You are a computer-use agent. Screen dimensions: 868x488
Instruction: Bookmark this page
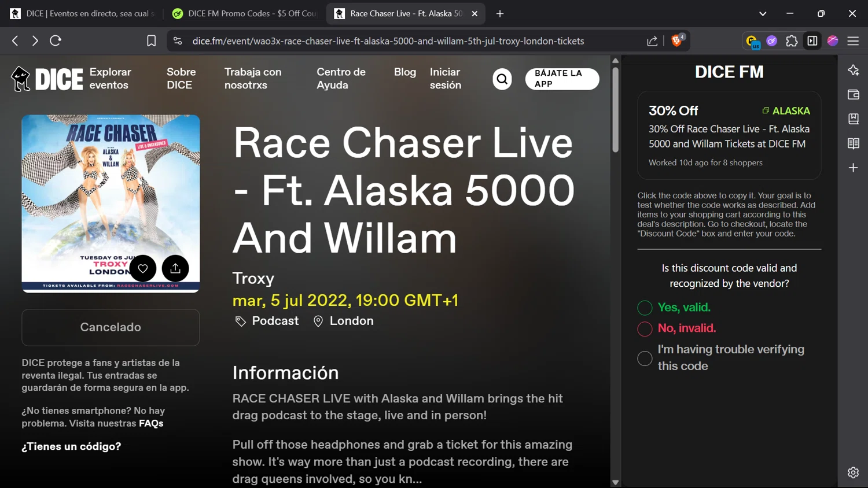[x=151, y=41]
